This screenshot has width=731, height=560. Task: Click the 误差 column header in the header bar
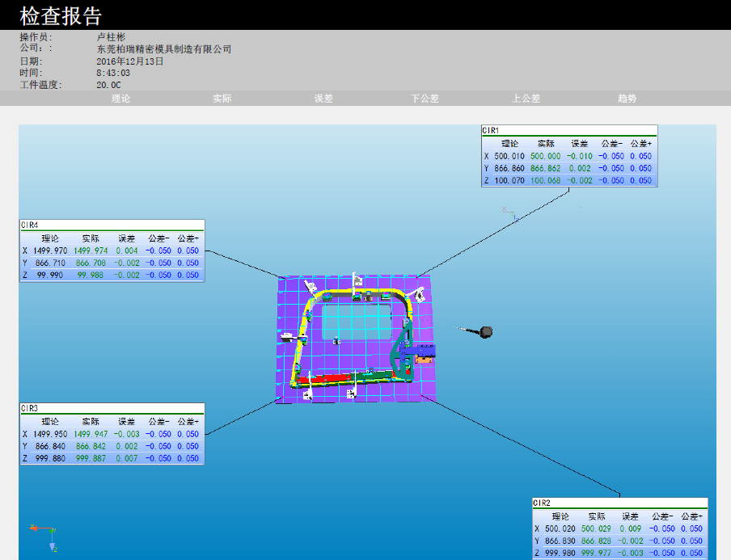point(323,99)
